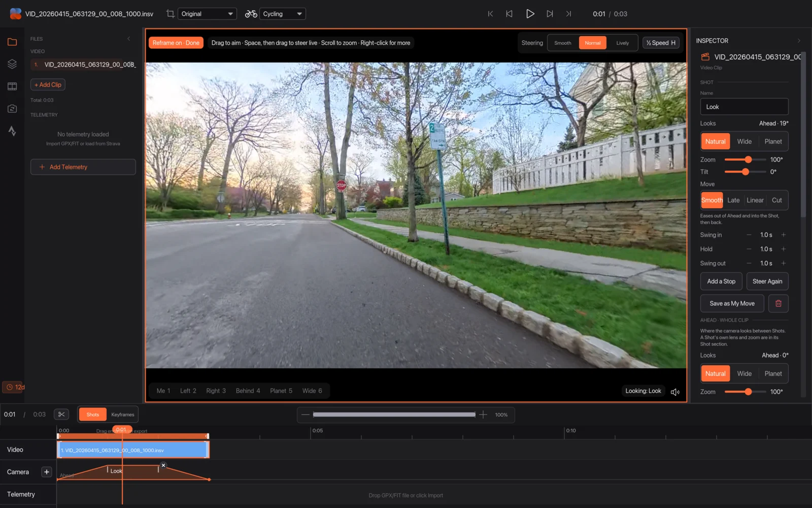
Task: Open the Cycling activity dropdown
Action: tap(283, 14)
